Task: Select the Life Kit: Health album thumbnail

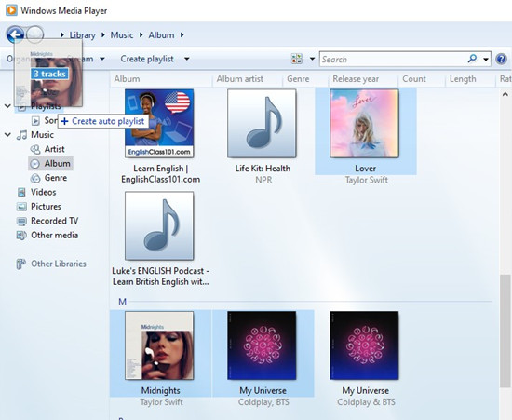Action: pos(262,124)
